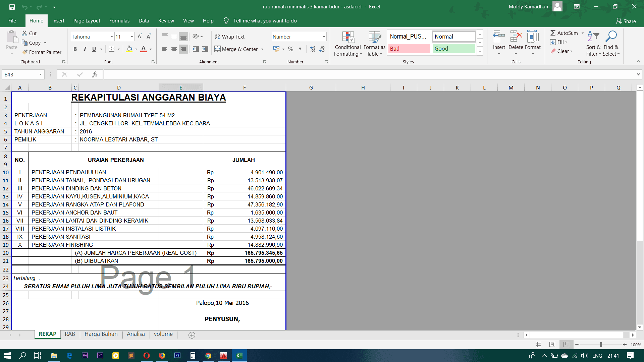Click the Insert Function fx icon
This screenshot has height=362, width=644.
(x=95, y=74)
